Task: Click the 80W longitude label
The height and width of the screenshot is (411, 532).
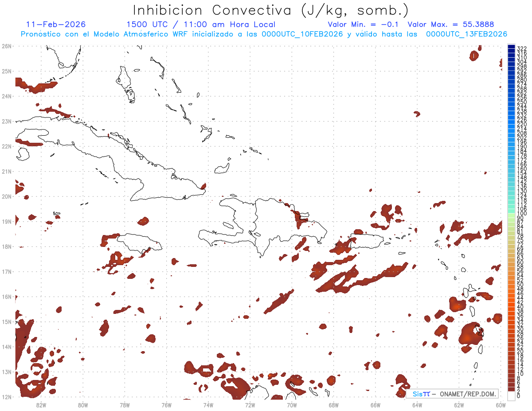Action: 83,405
